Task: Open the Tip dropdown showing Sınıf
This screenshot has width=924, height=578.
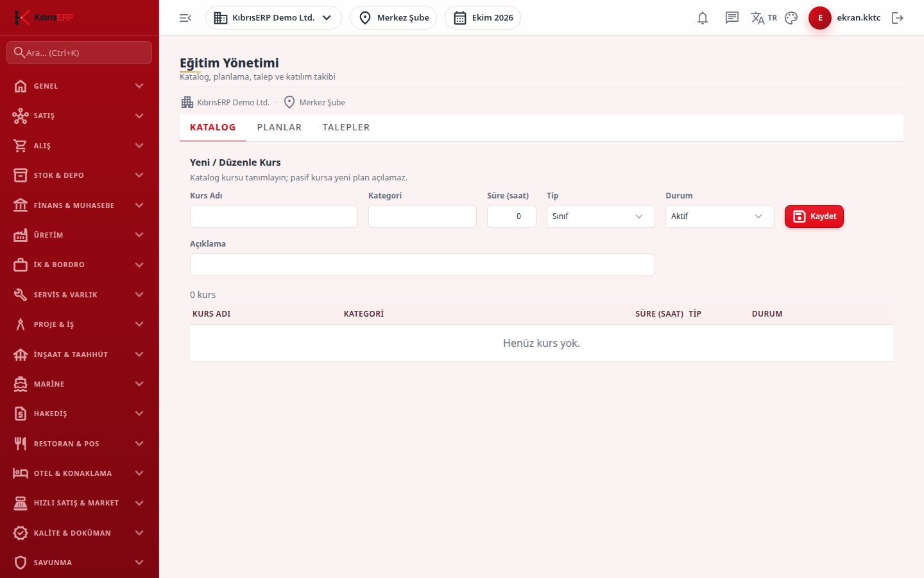Action: (601, 216)
